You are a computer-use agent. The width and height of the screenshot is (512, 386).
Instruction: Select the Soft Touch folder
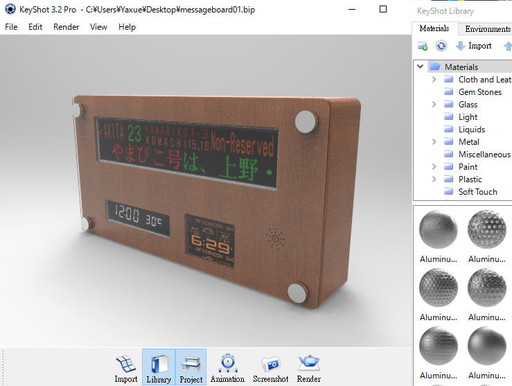tap(471, 192)
